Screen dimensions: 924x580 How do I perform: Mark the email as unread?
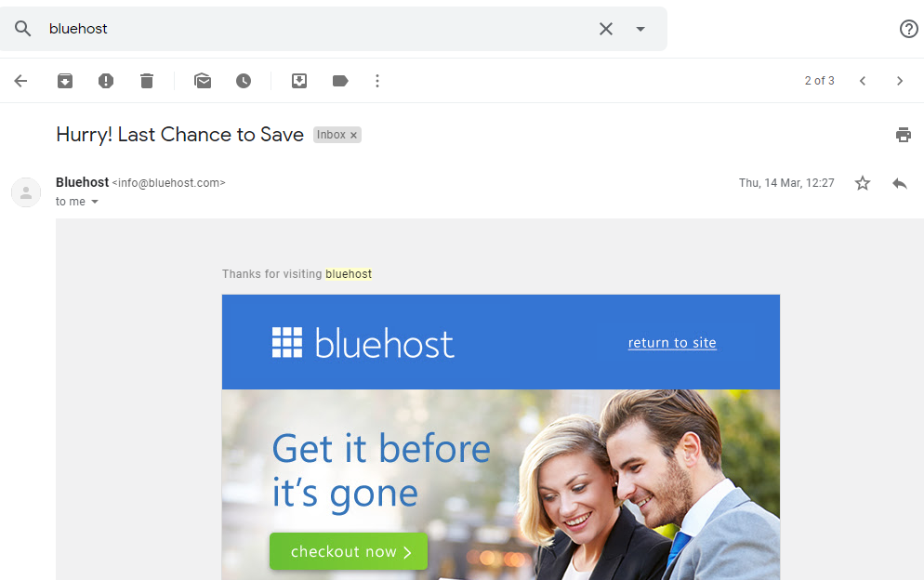203,81
